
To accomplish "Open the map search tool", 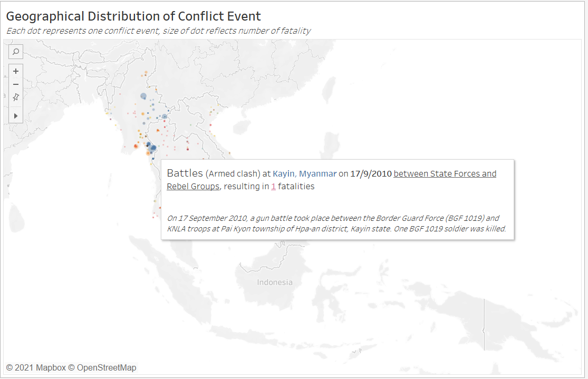I will point(16,52).
